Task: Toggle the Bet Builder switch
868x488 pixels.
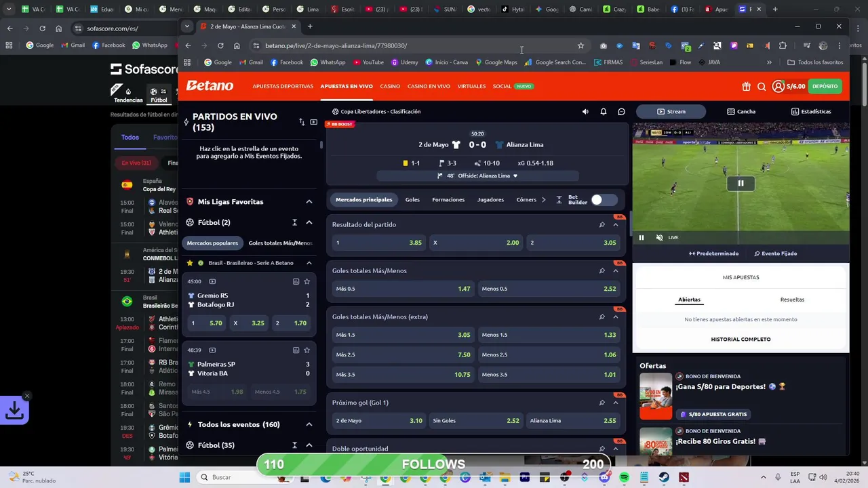Action: pyautogui.click(x=604, y=199)
